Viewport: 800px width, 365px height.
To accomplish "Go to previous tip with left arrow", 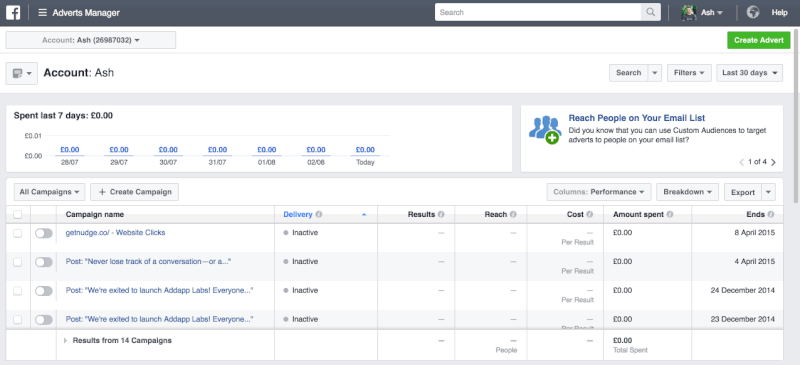I will point(742,162).
